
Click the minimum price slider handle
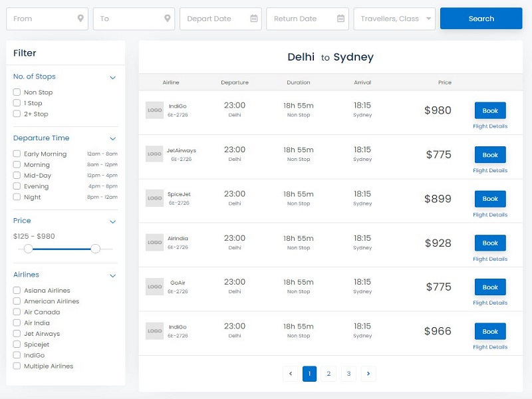pos(28,249)
